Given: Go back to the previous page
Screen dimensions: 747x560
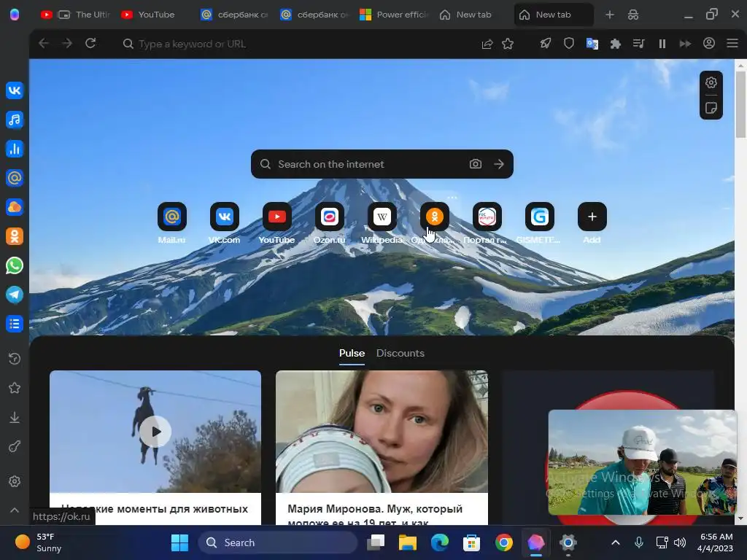Looking at the screenshot, I should [x=44, y=43].
